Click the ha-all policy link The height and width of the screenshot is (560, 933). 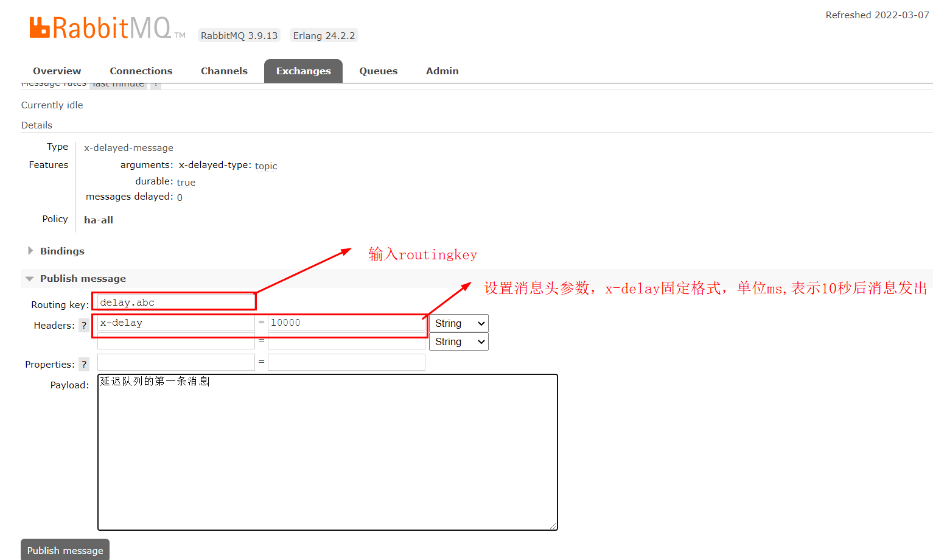(99, 220)
